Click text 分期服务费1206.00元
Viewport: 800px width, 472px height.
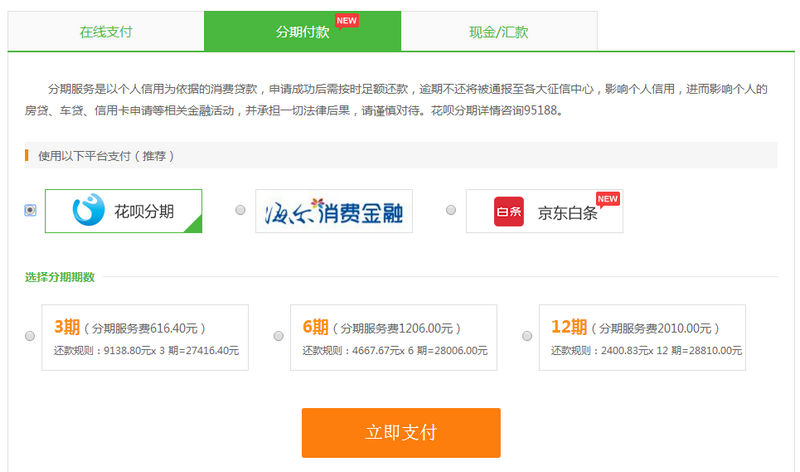click(x=397, y=328)
